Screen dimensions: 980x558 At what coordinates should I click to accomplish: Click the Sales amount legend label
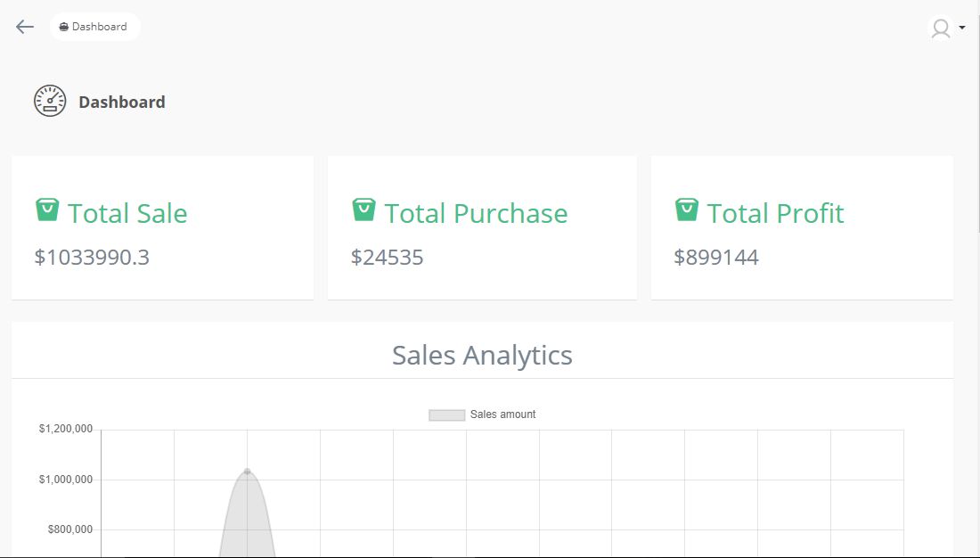(502, 414)
